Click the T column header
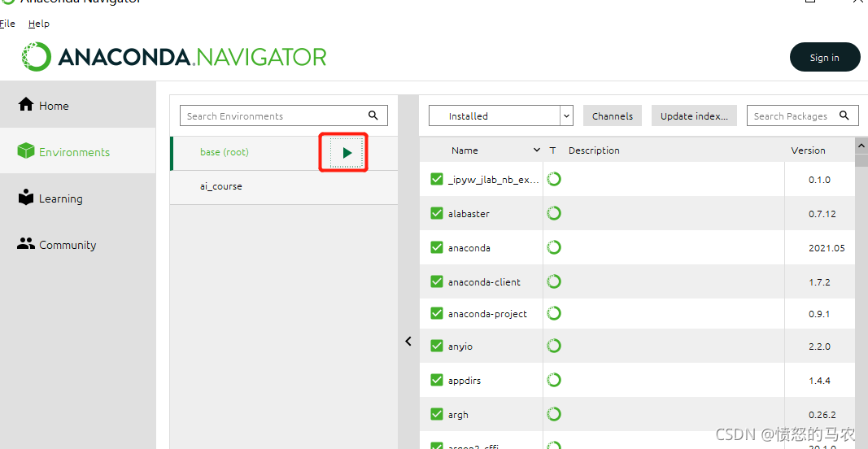Screen dimensions: 868x449 (x=552, y=150)
